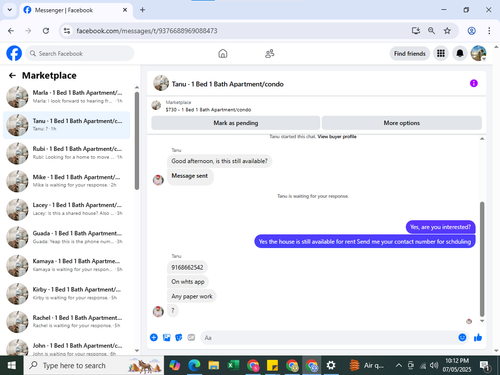Click the Windows taskbar search box
Viewport: 500px width, 375px height.
(x=94, y=365)
